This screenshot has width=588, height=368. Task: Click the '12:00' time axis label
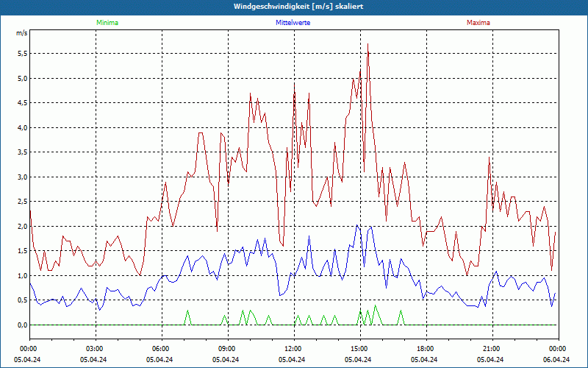[x=293, y=349]
